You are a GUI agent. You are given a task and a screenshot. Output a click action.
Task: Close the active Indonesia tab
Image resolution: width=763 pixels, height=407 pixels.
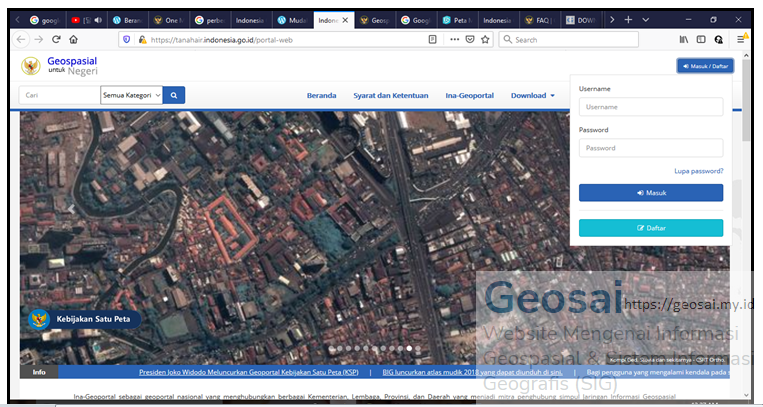coord(345,20)
